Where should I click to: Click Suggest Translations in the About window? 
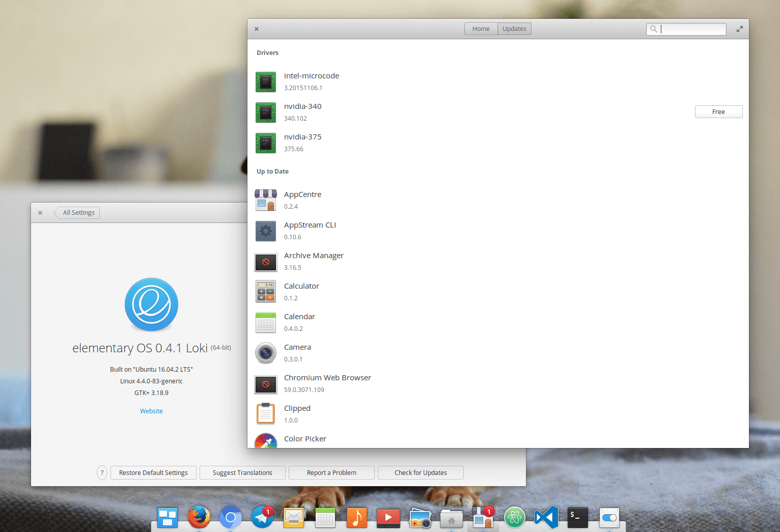pos(242,473)
